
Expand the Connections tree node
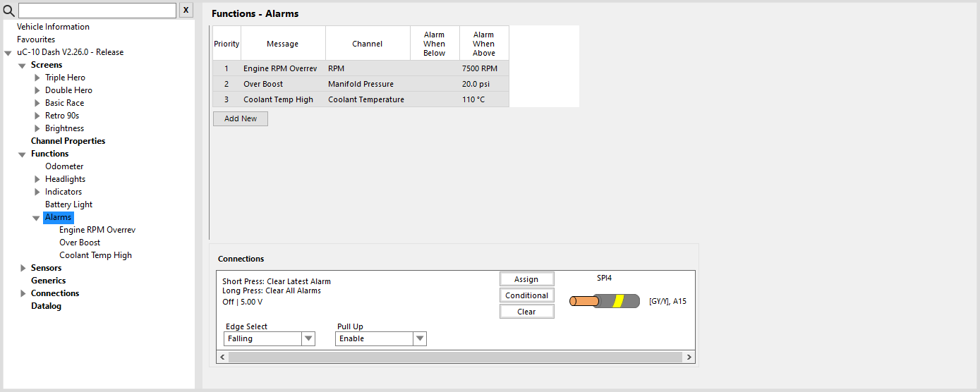coord(23,293)
